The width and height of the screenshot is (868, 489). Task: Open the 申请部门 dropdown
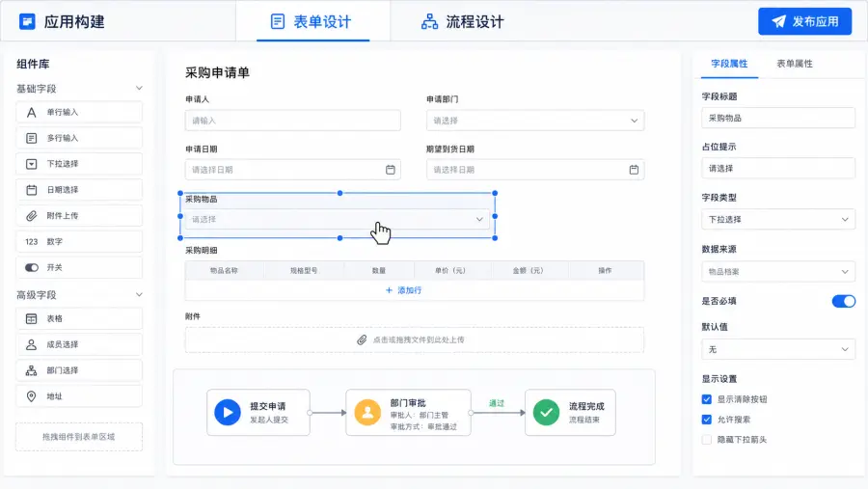pos(535,121)
